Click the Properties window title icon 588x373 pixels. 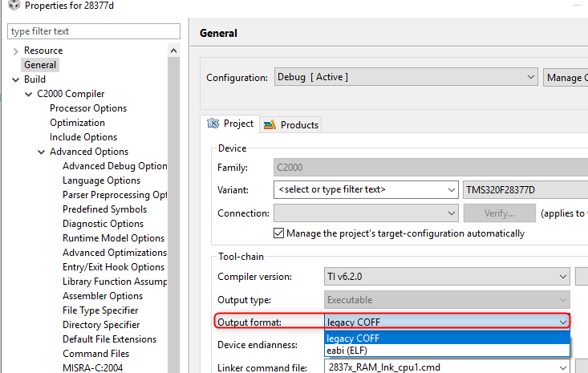click(13, 6)
